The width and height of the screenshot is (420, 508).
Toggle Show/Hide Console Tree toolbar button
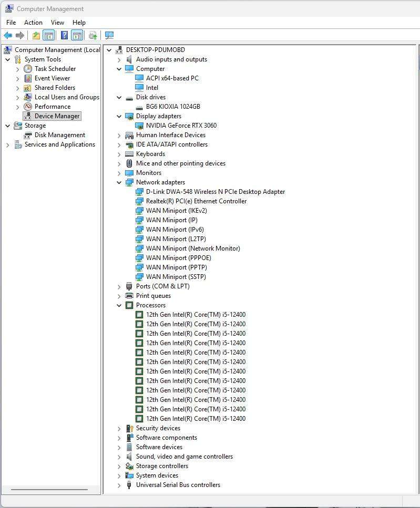pos(48,35)
